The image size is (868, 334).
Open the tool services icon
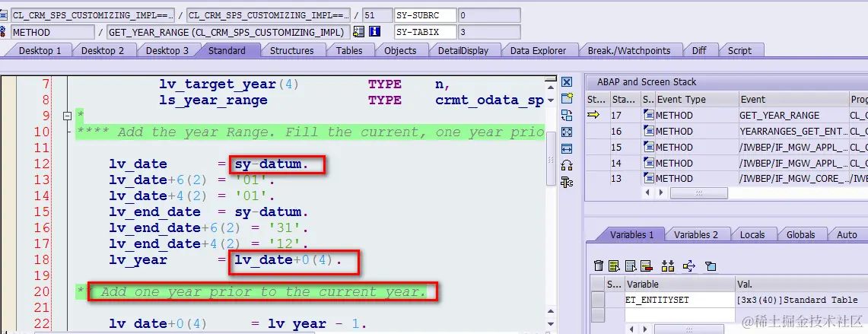pyautogui.click(x=566, y=182)
